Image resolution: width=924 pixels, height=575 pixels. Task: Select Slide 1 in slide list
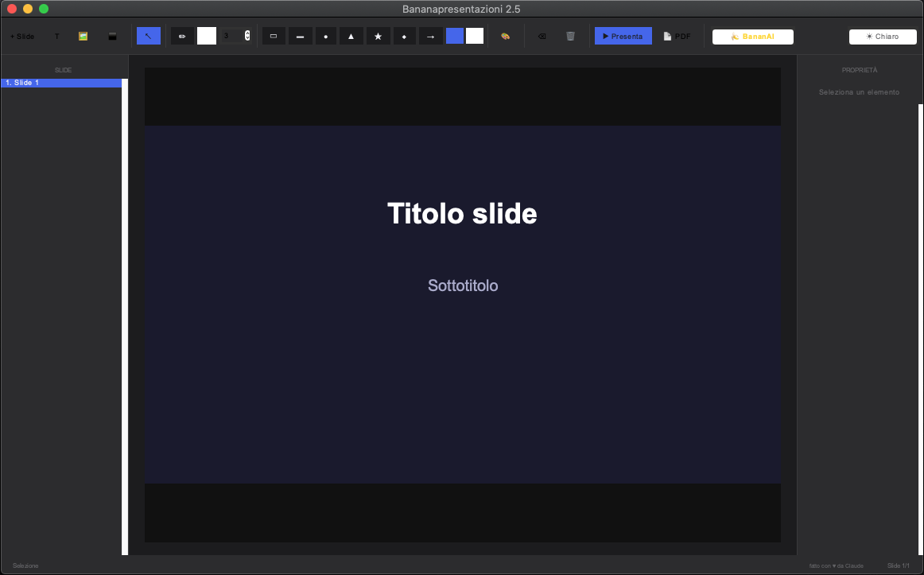(x=61, y=83)
